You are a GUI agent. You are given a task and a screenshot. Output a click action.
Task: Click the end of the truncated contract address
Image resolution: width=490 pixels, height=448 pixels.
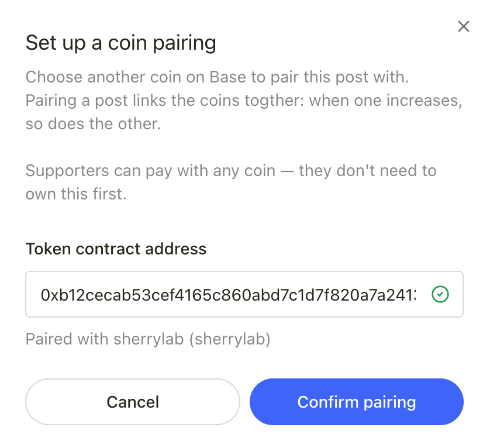(412, 295)
